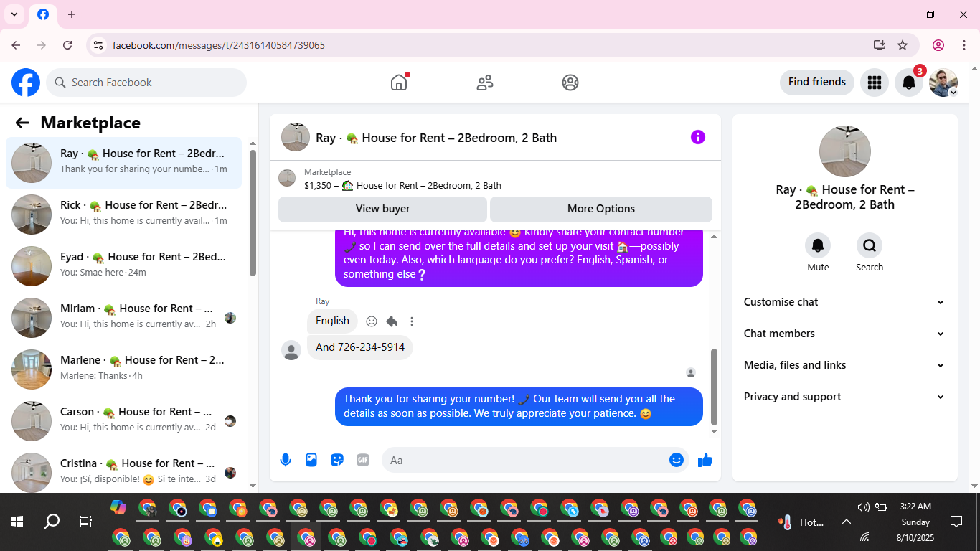Open Chrome three-dot menu
Screen dimensions: 980x551
point(963,45)
